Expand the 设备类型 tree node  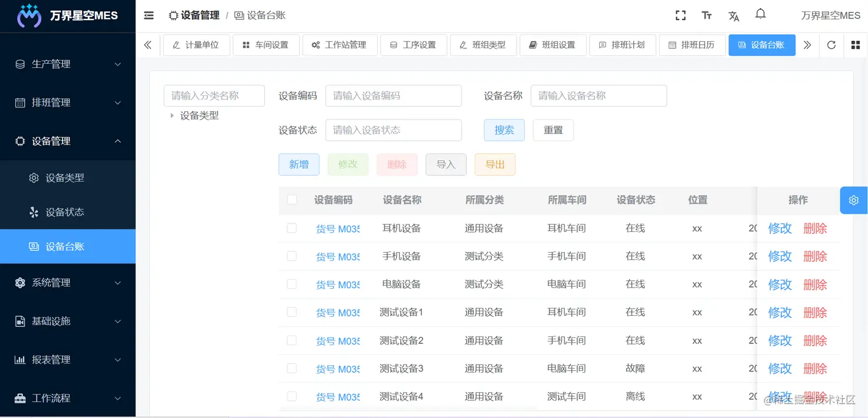coord(172,115)
